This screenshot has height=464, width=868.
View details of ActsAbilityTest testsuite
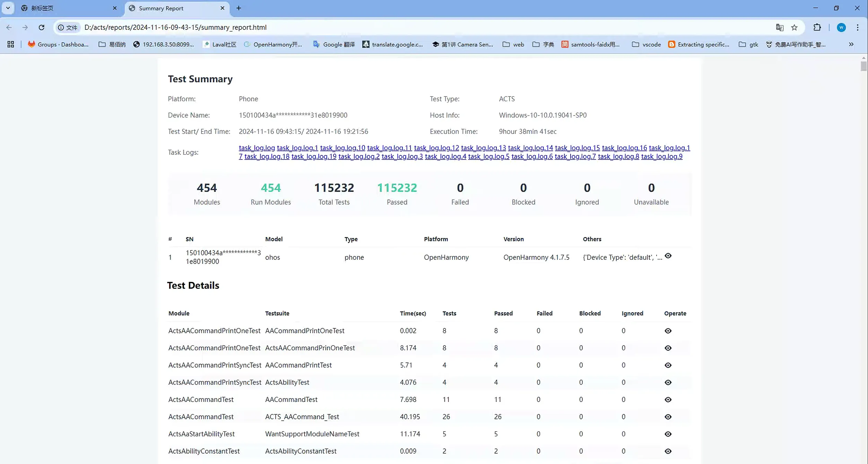668,383
